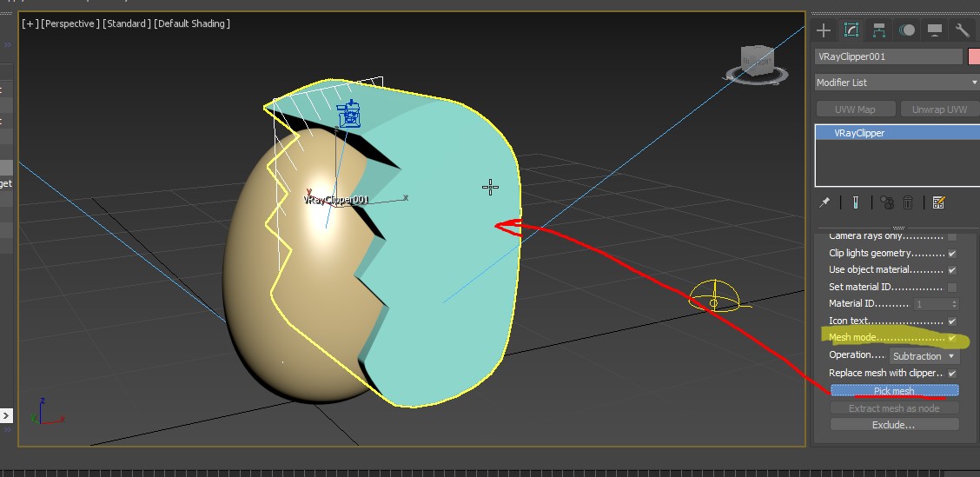
Task: Open the pink object color swatch
Action: coord(974,56)
